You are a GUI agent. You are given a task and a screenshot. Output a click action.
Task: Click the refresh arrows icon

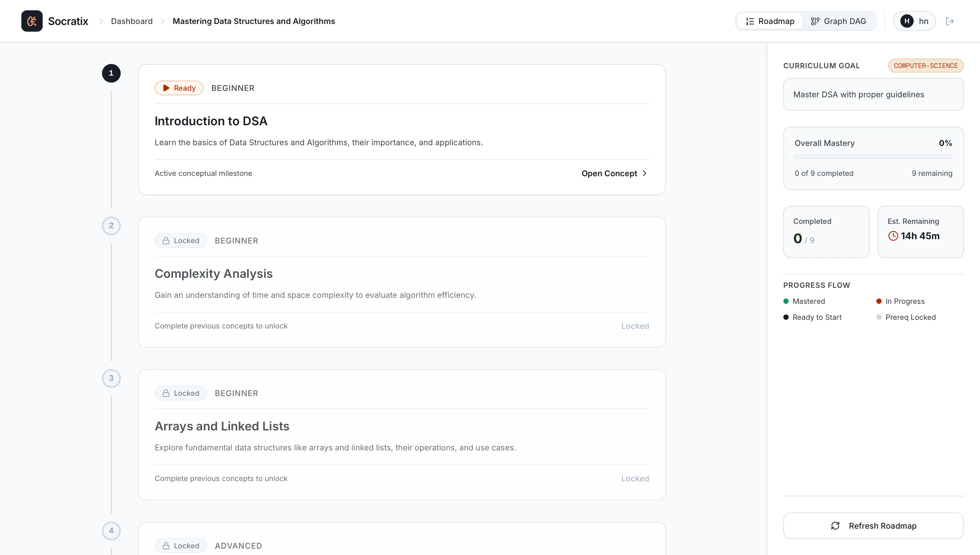point(835,526)
